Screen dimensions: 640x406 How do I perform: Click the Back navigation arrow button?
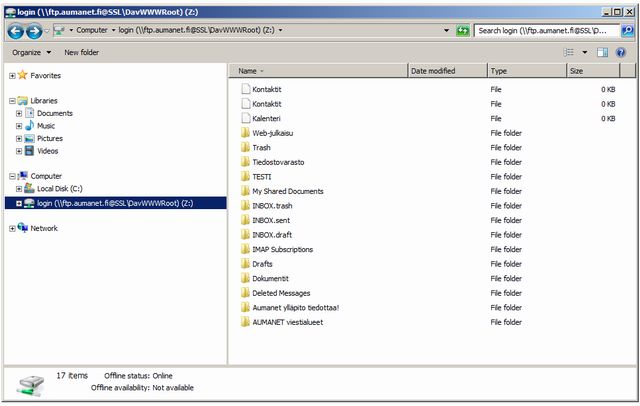pos(16,31)
